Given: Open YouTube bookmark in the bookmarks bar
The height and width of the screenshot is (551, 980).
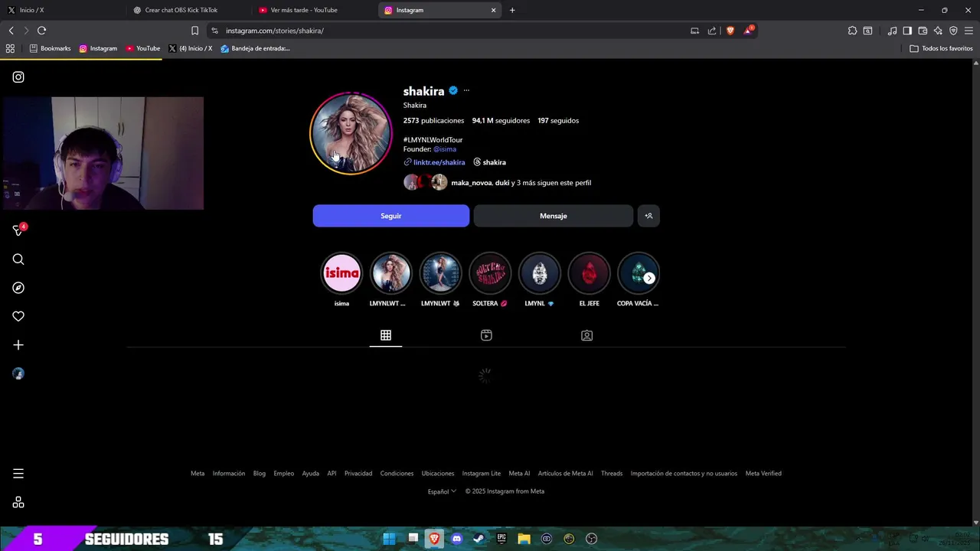Looking at the screenshot, I should pos(143,48).
